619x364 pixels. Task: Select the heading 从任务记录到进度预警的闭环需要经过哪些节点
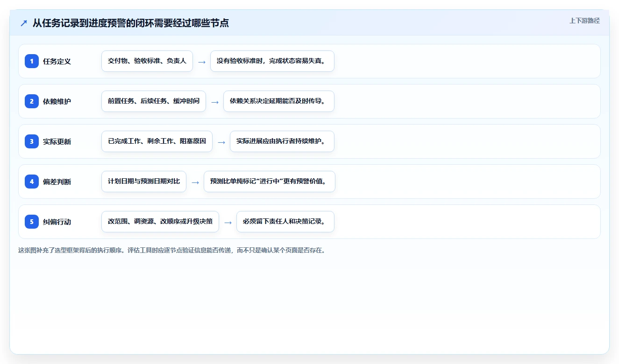131,23
